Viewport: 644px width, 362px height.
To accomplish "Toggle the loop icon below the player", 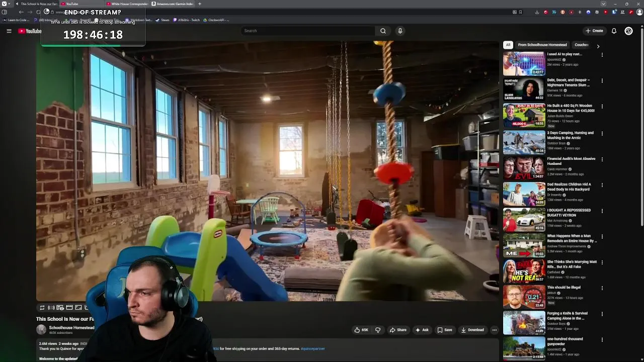I will pyautogui.click(x=42, y=308).
